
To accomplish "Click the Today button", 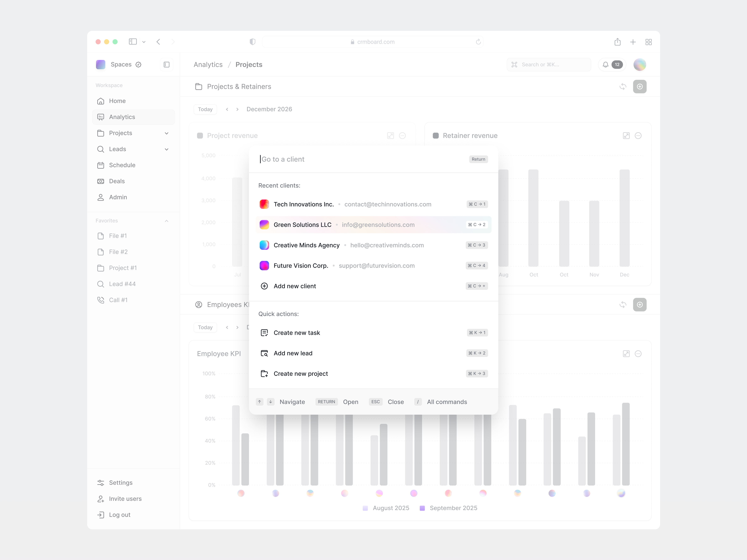I will [x=205, y=109].
